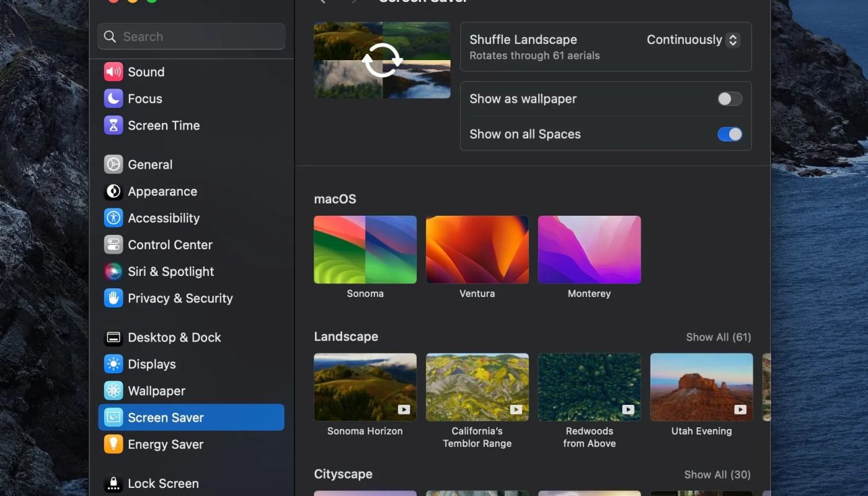Open Accessibility settings

[x=191, y=218]
